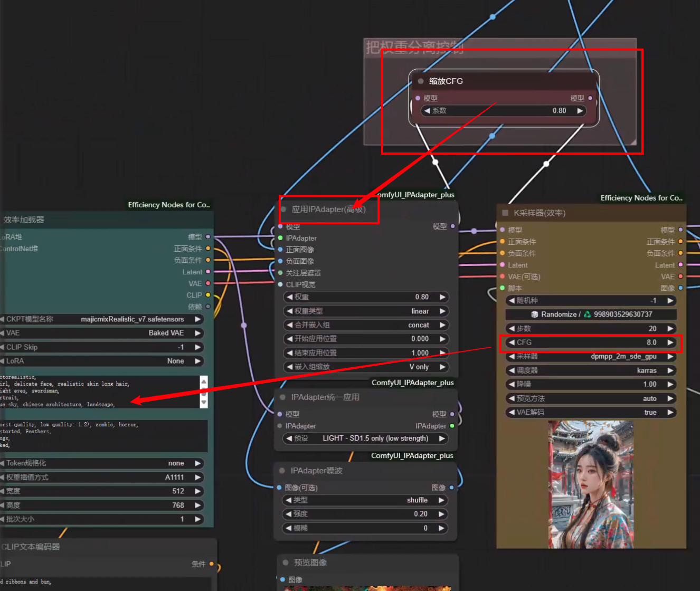
Task: Collapse the IPAdapter噪波 node title dot
Action: pos(282,471)
